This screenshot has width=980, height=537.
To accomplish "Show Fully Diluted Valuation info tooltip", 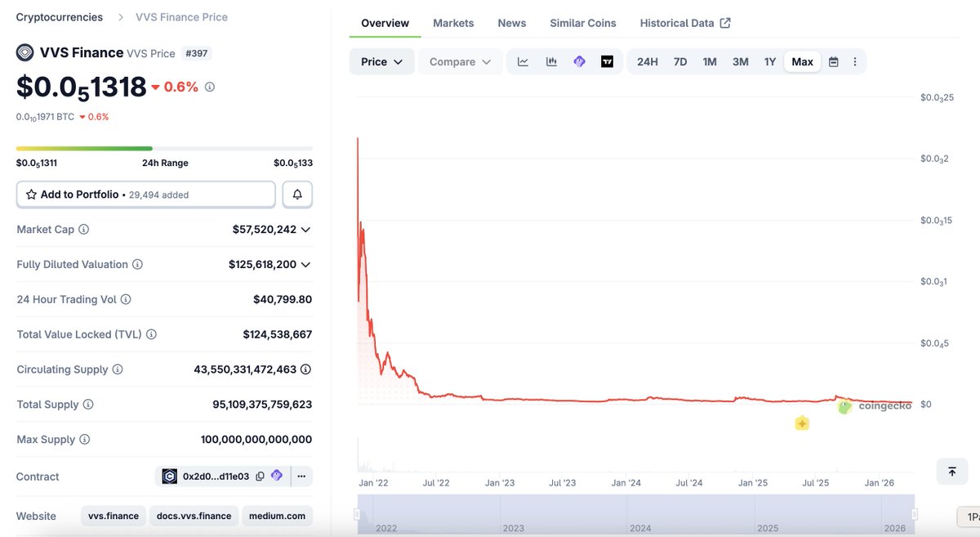I will pos(137,265).
